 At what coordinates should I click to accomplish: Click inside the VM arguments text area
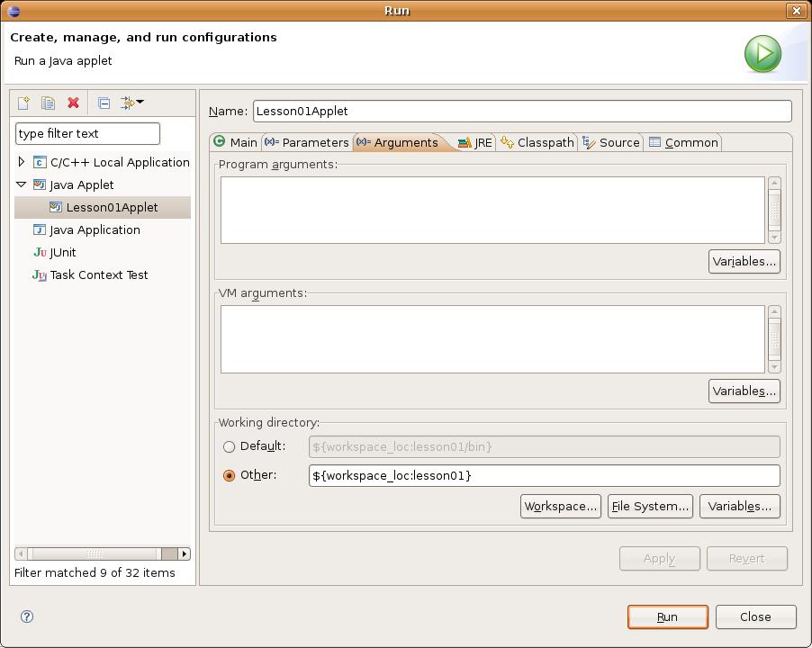point(492,339)
